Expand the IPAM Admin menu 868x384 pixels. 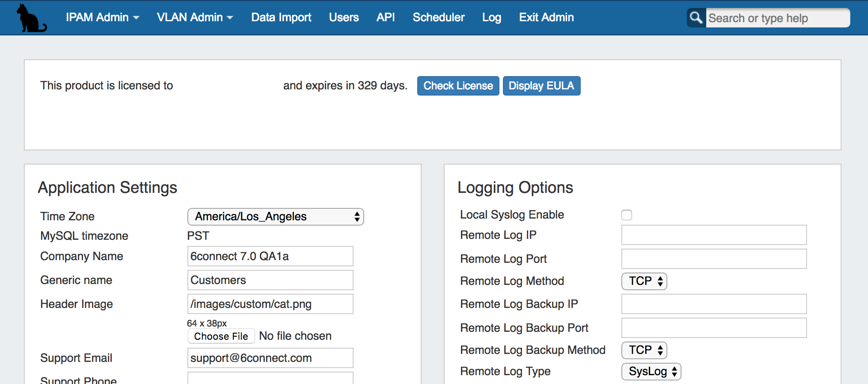[102, 17]
